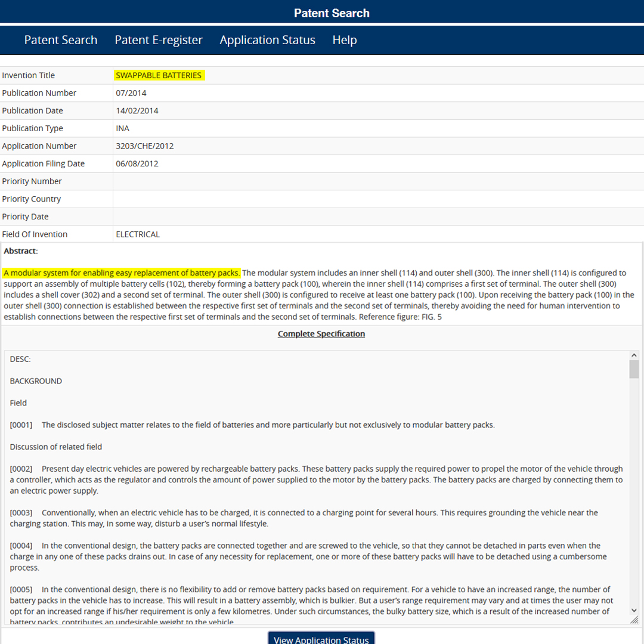644x644 pixels.
Task: Open the Patent Search menu item
Action: 61,40
